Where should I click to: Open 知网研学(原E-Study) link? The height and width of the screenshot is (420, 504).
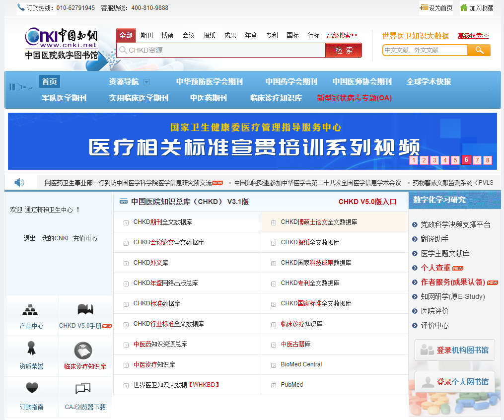pos(452,296)
